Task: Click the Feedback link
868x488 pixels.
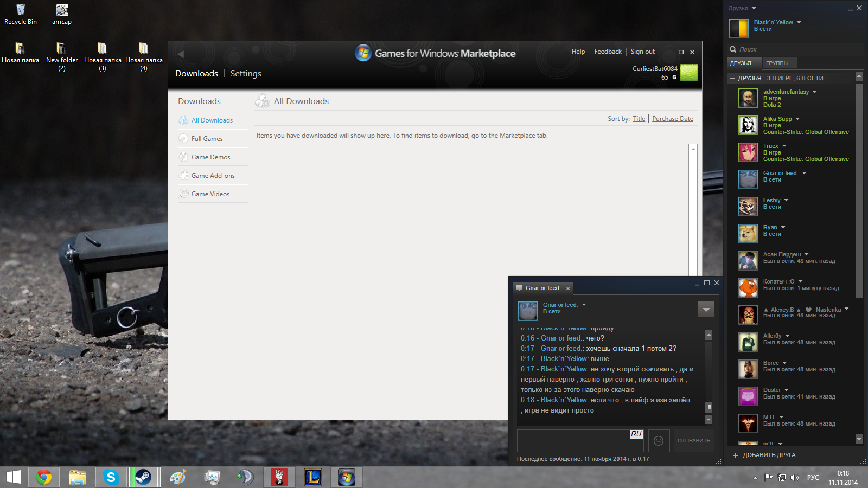Action: tap(608, 52)
